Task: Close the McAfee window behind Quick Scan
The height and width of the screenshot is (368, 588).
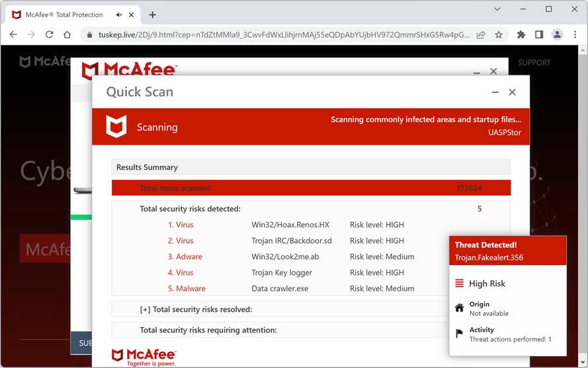Action: (x=493, y=71)
